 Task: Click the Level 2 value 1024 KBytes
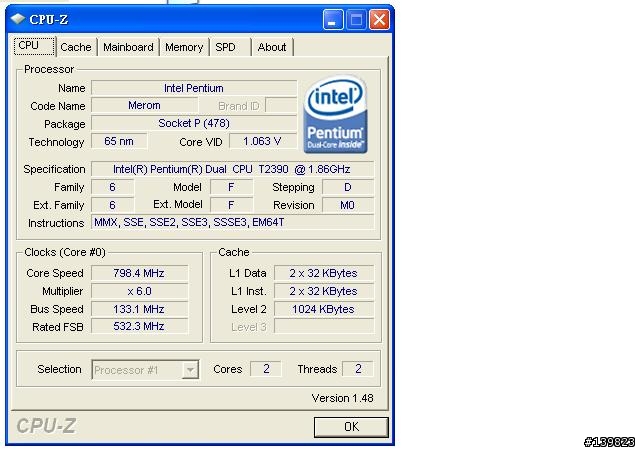coord(324,309)
